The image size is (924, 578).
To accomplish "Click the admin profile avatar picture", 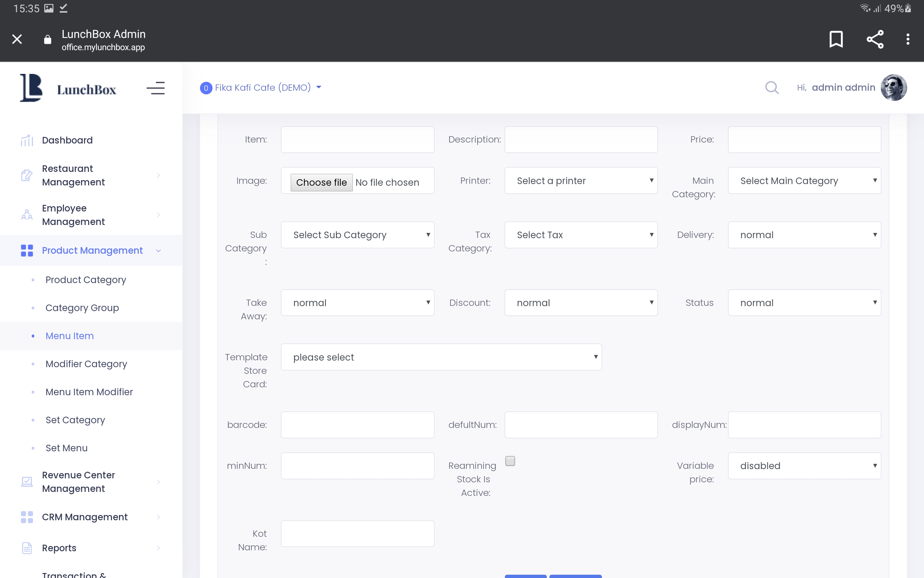I will point(893,87).
